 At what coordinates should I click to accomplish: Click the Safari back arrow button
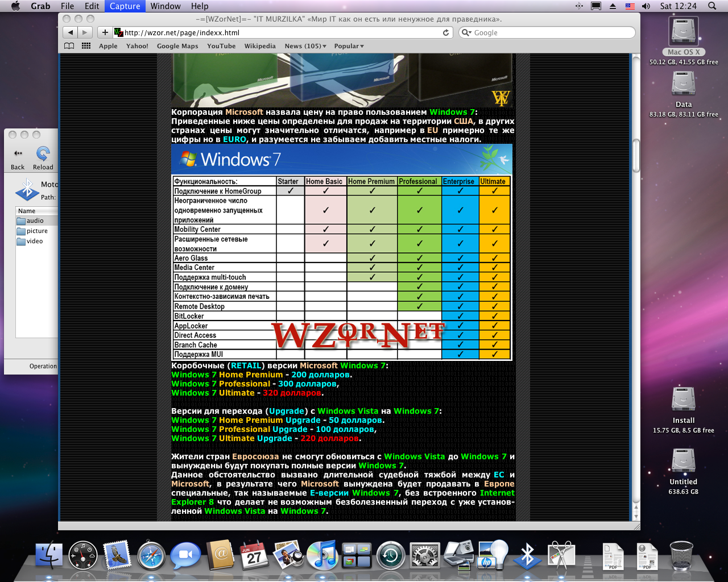71,32
